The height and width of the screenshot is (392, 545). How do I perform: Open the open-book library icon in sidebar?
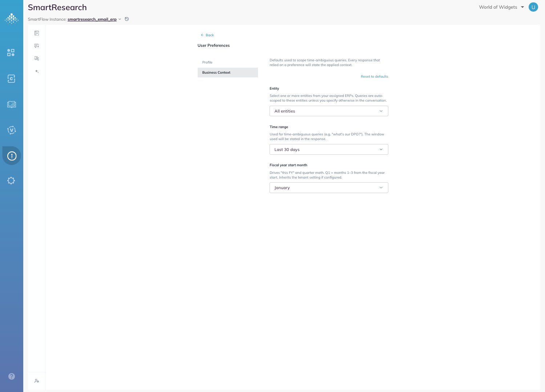click(11, 105)
